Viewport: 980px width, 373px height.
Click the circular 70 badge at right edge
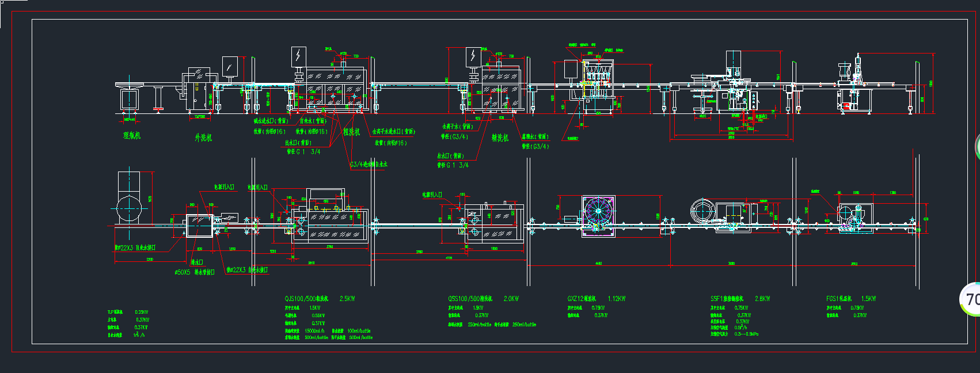(971, 299)
